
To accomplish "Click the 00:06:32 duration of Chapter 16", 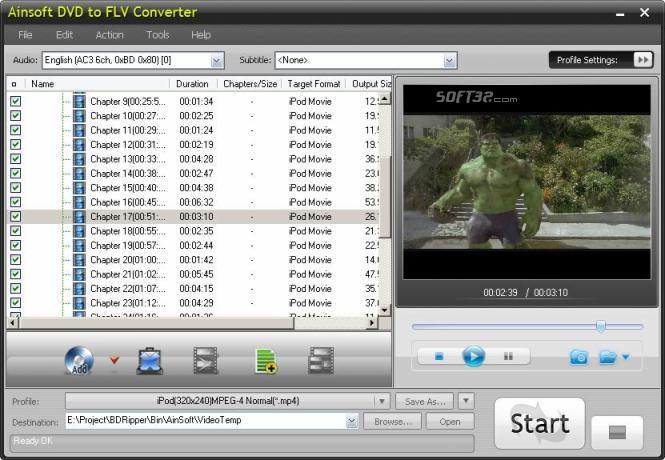I will (x=196, y=202).
